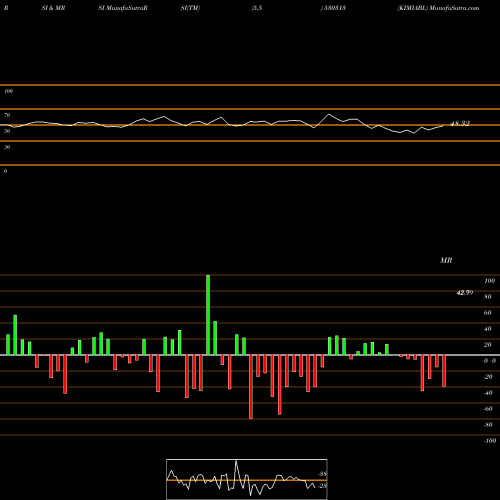Image resolution: width=500 pixels, height=500 pixels.
Task: Click the tallest green MR bar
Action: tap(208, 315)
